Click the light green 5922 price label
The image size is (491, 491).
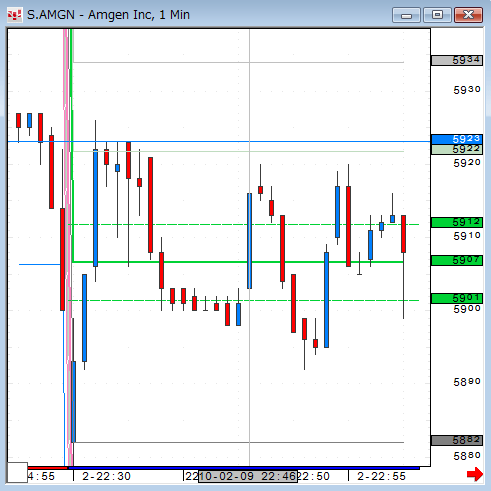tap(457, 149)
